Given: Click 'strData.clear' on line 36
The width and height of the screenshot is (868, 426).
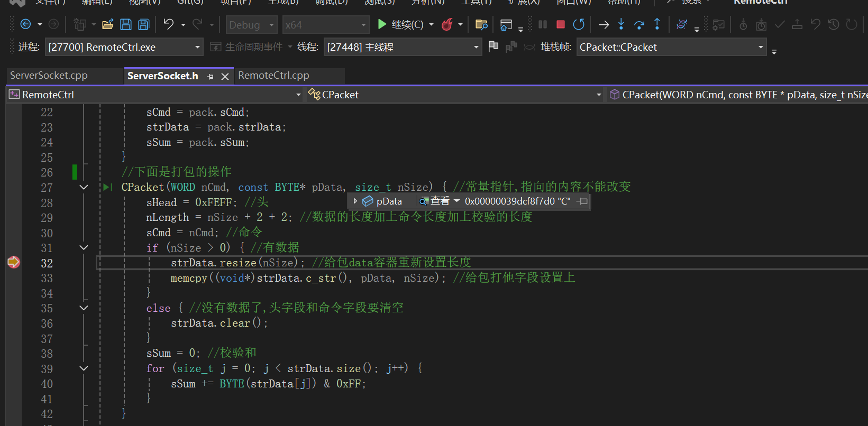Looking at the screenshot, I should 211,323.
